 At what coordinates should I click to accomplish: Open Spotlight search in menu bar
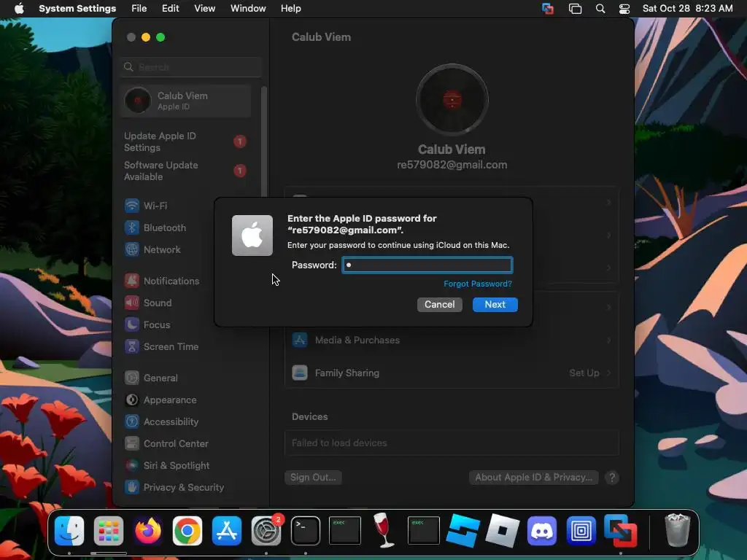(600, 9)
